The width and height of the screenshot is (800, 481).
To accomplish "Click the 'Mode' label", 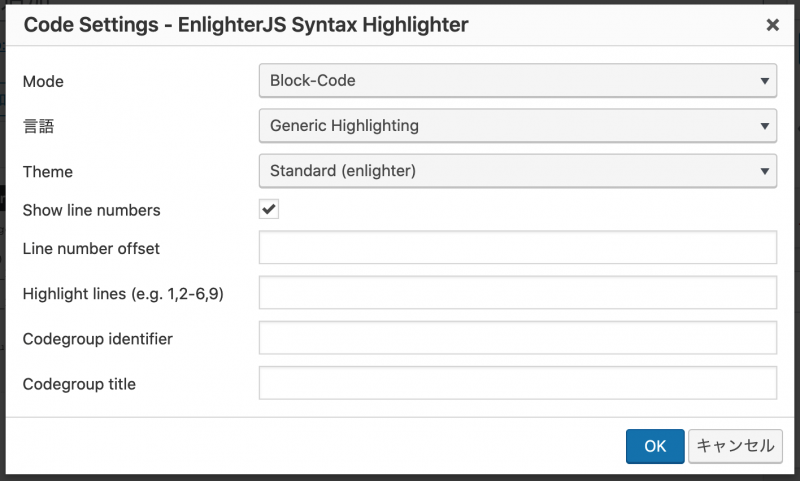I will 43,82.
